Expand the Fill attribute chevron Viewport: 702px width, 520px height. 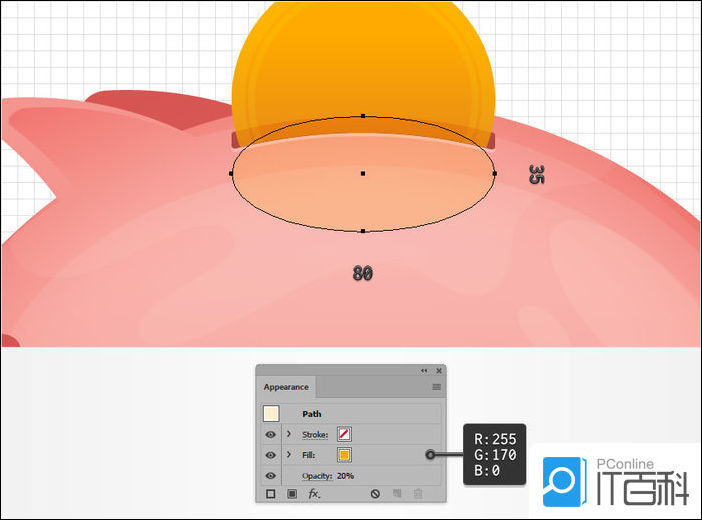289,455
